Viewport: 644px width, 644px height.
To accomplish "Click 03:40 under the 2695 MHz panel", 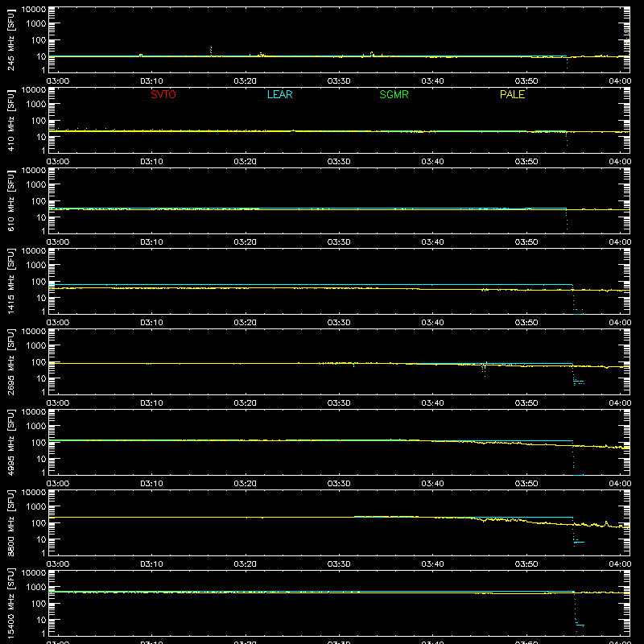I will (432, 403).
